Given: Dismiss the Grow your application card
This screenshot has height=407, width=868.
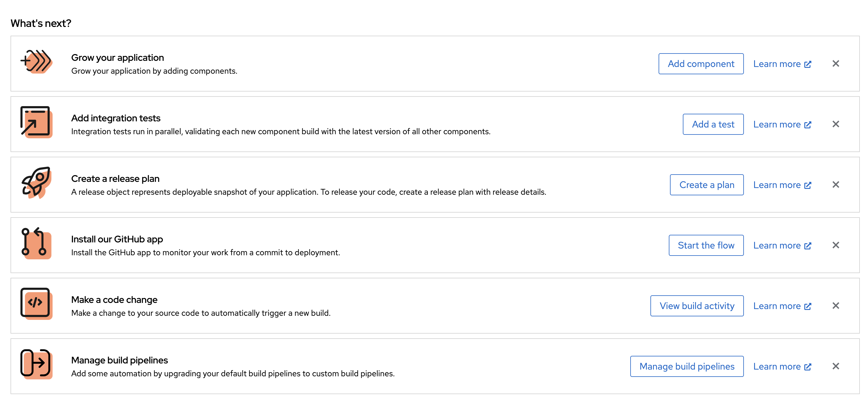Looking at the screenshot, I should click(835, 64).
